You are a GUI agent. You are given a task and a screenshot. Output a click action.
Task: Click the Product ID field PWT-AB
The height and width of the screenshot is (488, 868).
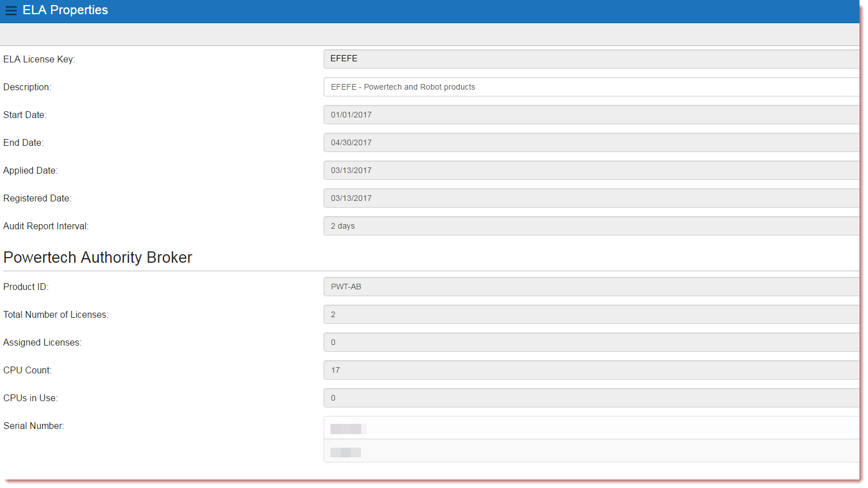pos(592,287)
